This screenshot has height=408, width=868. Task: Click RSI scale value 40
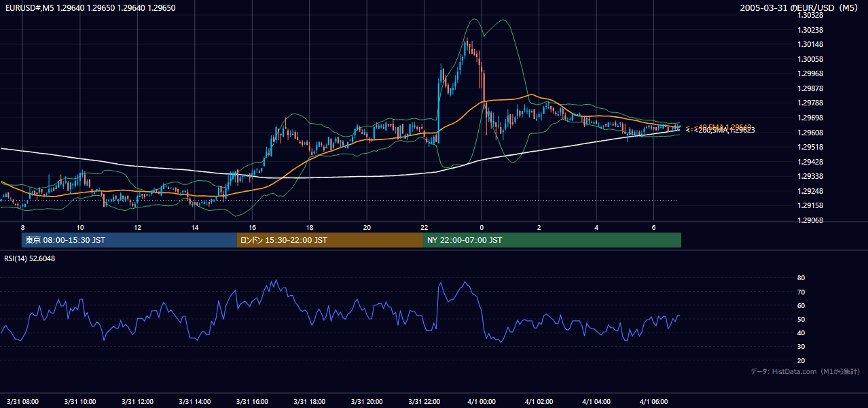coord(801,333)
